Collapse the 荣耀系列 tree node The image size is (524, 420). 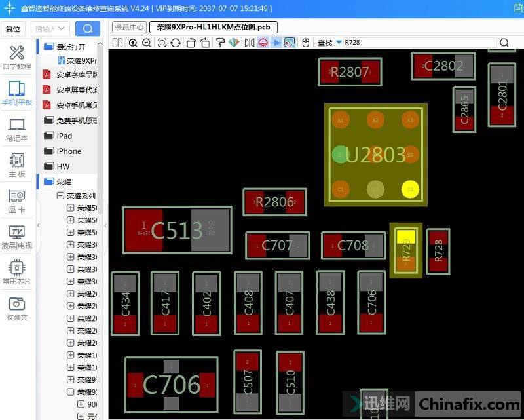60,196
